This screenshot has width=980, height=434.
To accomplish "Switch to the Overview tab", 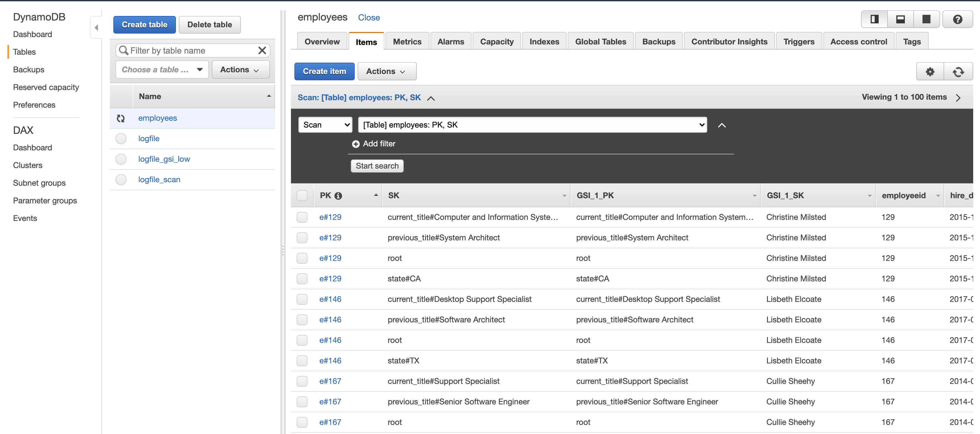I will pyautogui.click(x=322, y=42).
